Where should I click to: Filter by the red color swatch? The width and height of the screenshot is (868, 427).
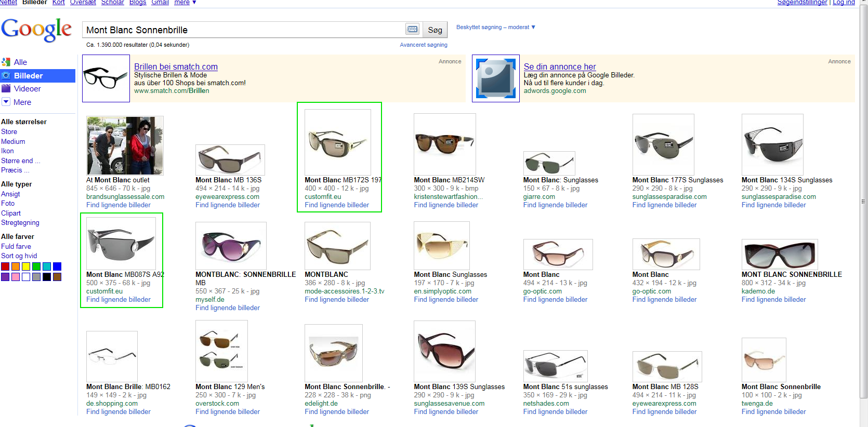point(5,266)
